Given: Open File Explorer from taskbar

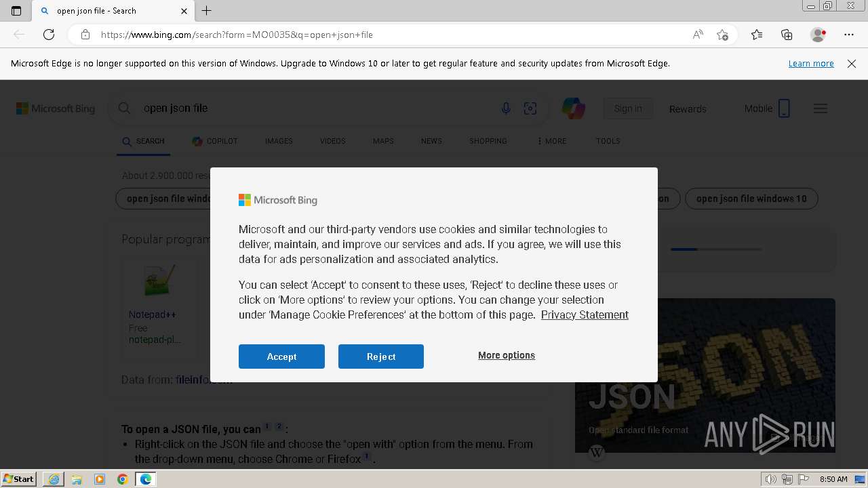Looking at the screenshot, I should (x=77, y=479).
